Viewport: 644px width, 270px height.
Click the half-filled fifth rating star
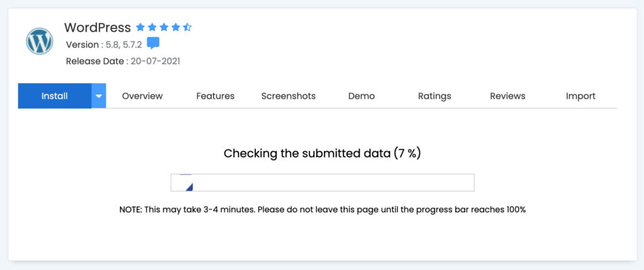coord(187,27)
